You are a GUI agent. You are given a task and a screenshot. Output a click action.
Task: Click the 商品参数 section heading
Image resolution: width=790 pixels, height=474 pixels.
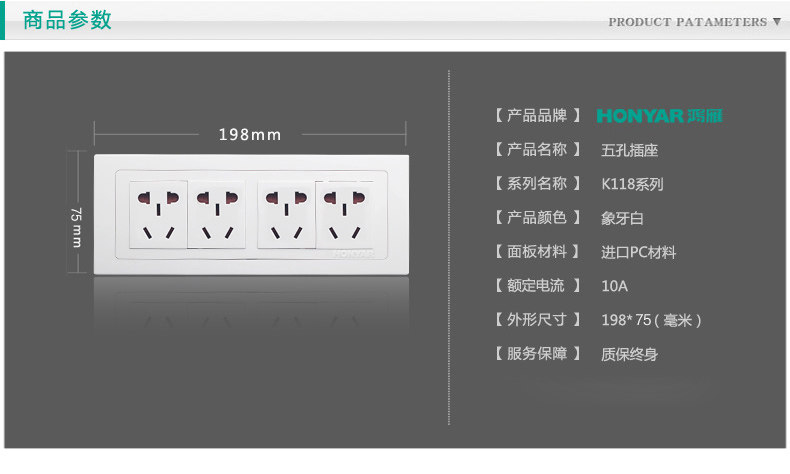pyautogui.click(x=67, y=20)
